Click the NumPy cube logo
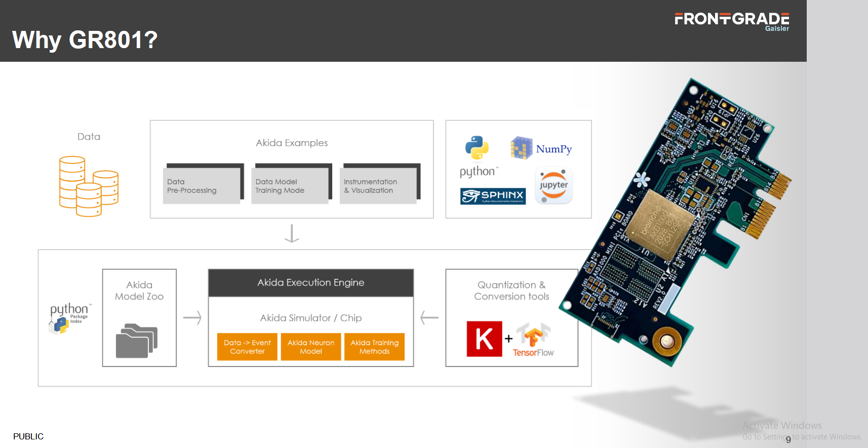The width and height of the screenshot is (868, 448). coord(521,148)
